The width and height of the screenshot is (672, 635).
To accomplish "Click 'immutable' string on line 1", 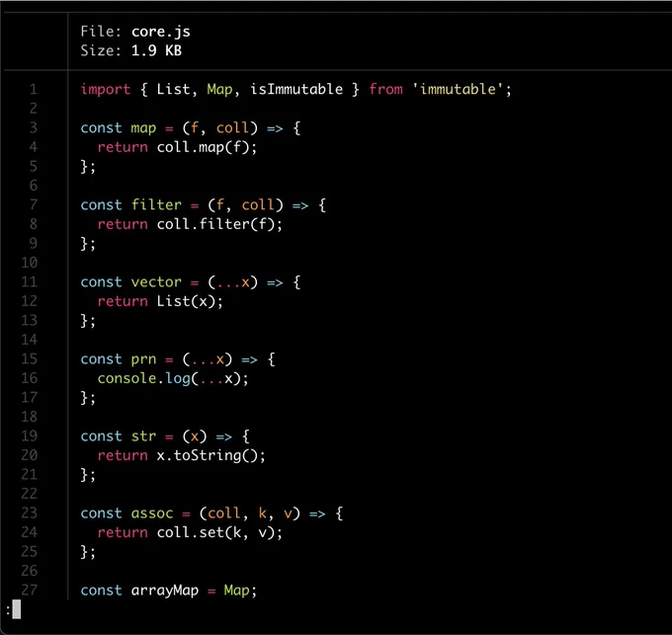I will (458, 89).
